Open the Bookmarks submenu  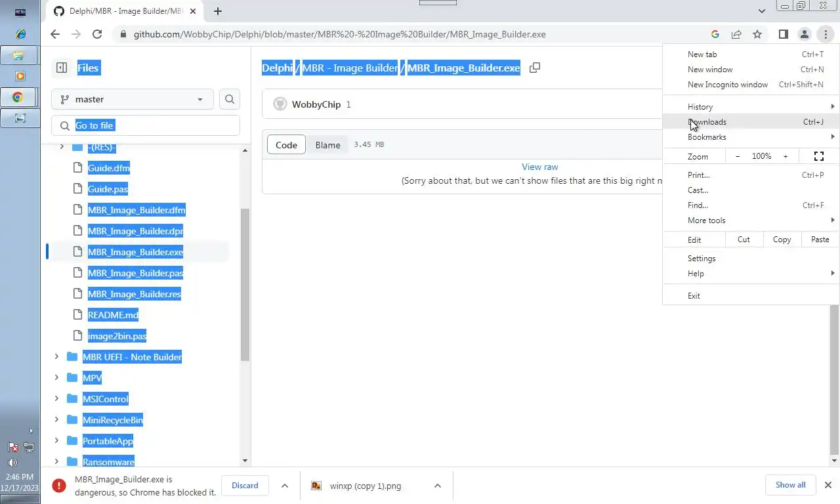751,137
